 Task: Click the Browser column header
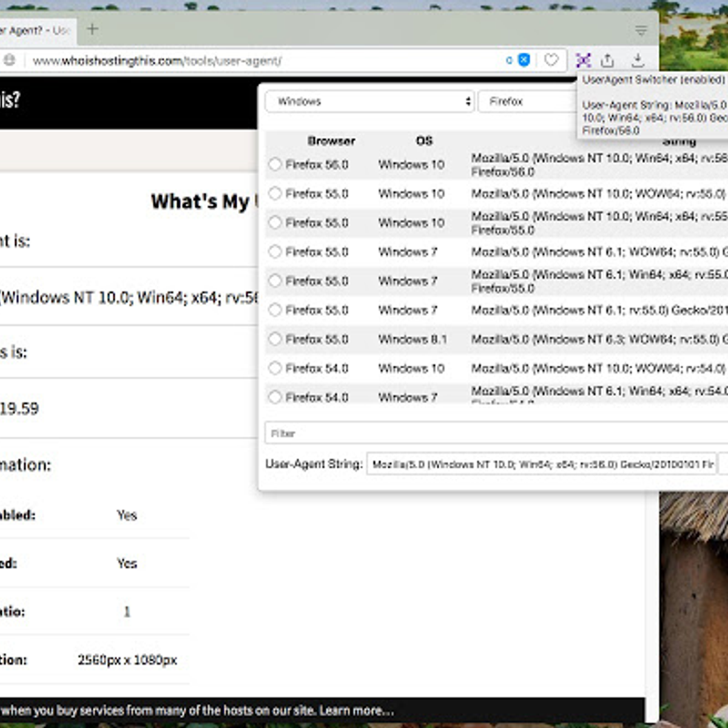click(331, 141)
